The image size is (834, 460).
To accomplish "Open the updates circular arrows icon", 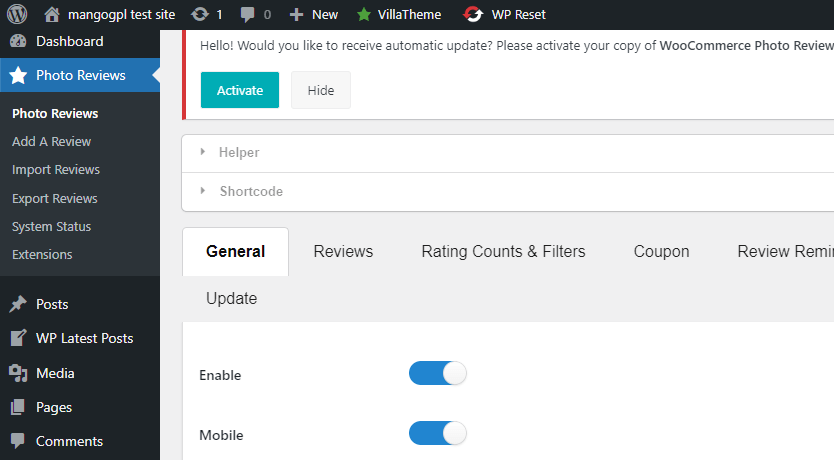I will (200, 14).
